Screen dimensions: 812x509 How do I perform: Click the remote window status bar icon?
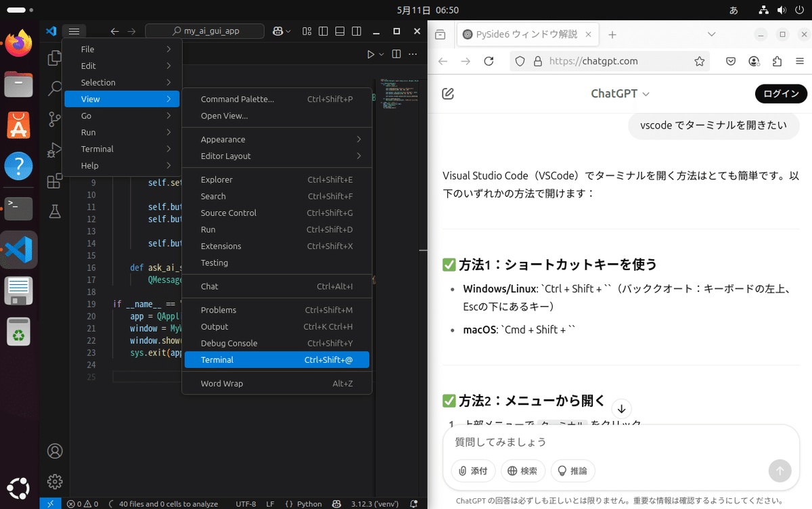(50, 504)
